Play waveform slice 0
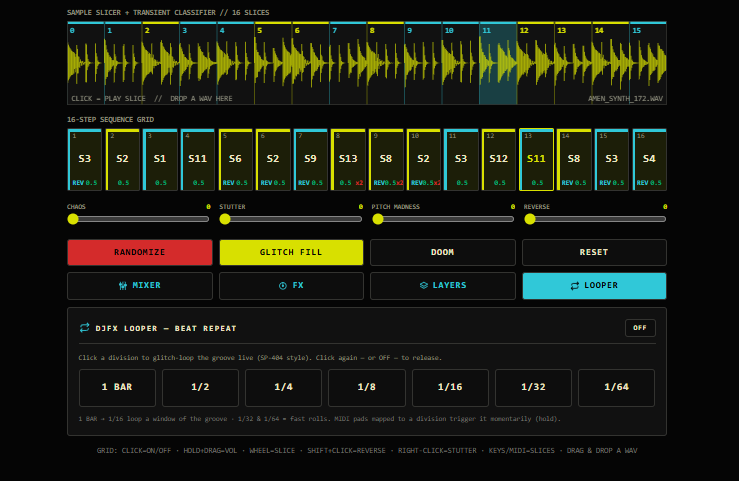 pyautogui.click(x=86, y=63)
